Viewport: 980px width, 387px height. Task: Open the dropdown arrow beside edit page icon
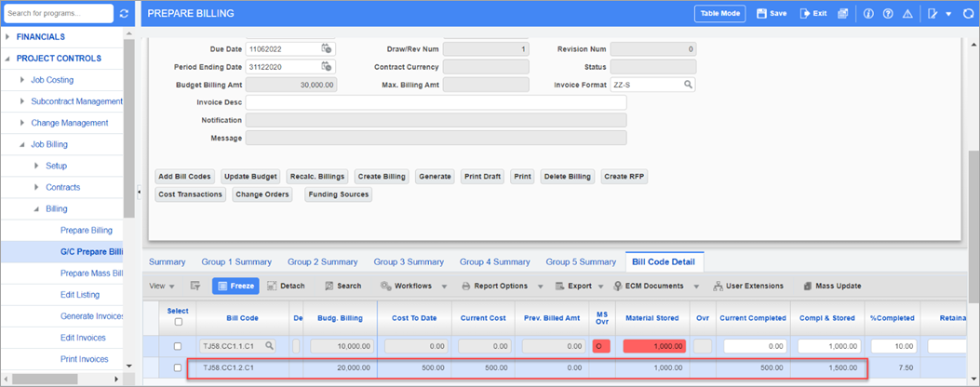(948, 13)
